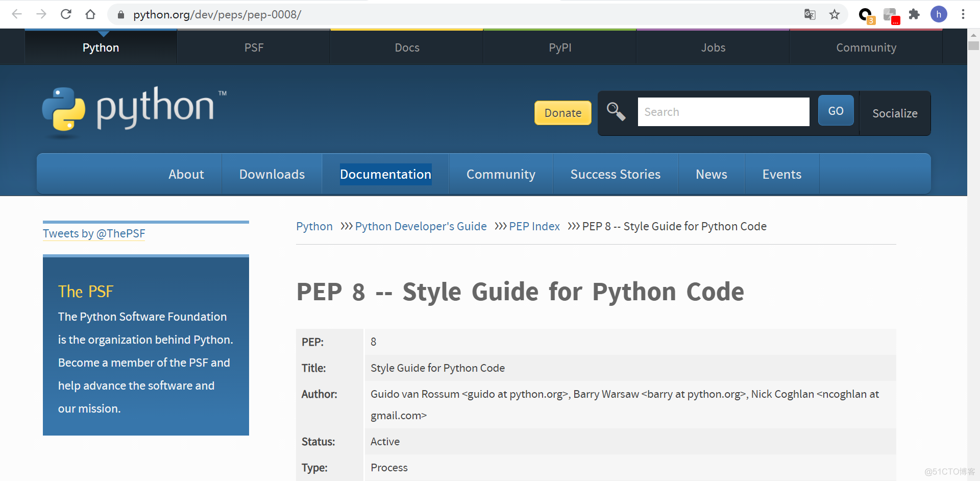Open the Success Stories menu
The width and height of the screenshot is (980, 481).
(x=616, y=174)
